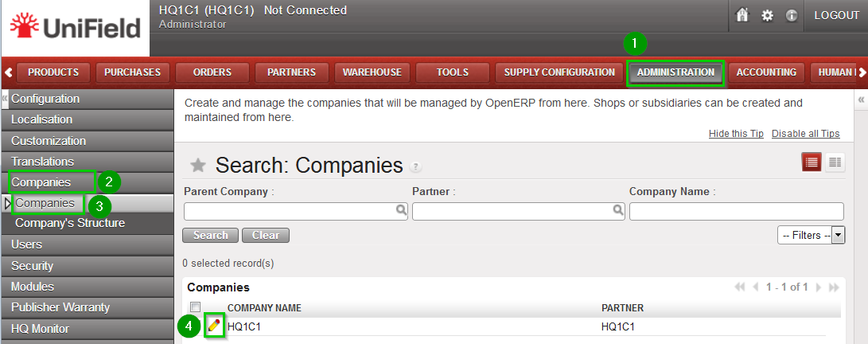Viewport: 868px width, 344px height.
Task: Open the HQ1C1 company name cell
Action: [x=244, y=326]
